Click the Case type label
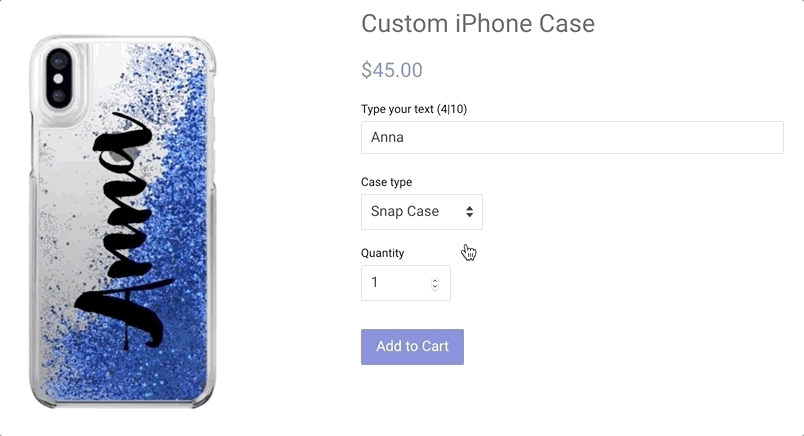The image size is (804, 436). (386, 182)
